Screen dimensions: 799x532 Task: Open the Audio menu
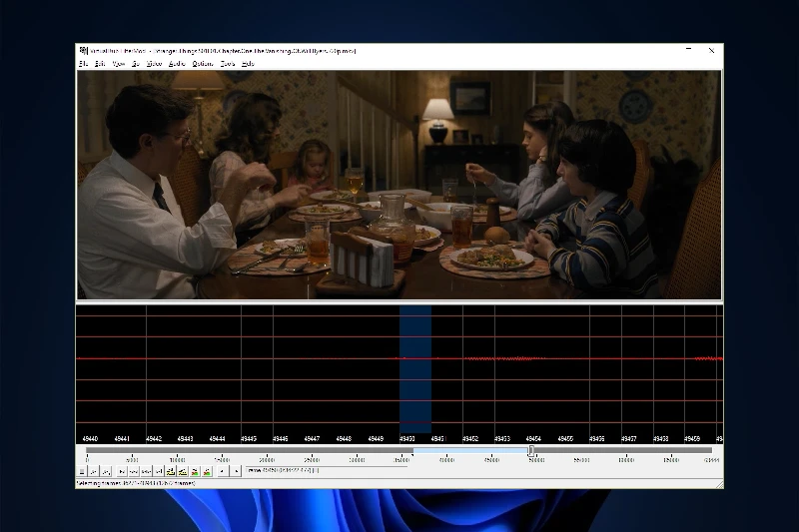(x=177, y=64)
